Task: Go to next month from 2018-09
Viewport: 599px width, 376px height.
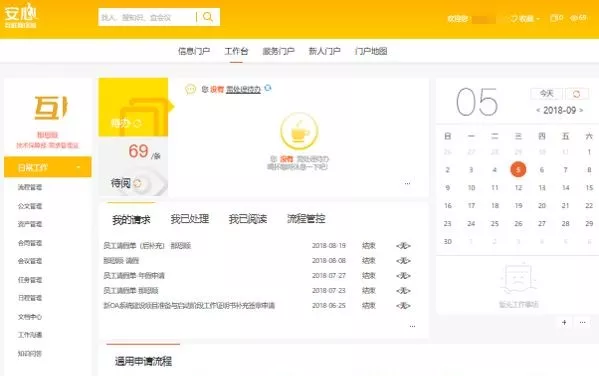Action: point(581,110)
